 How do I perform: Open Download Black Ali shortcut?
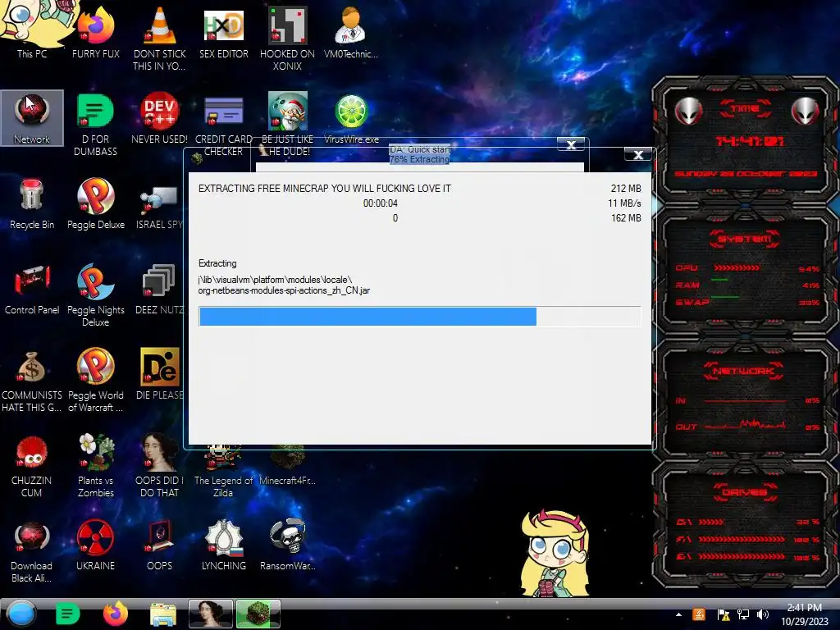click(x=32, y=552)
